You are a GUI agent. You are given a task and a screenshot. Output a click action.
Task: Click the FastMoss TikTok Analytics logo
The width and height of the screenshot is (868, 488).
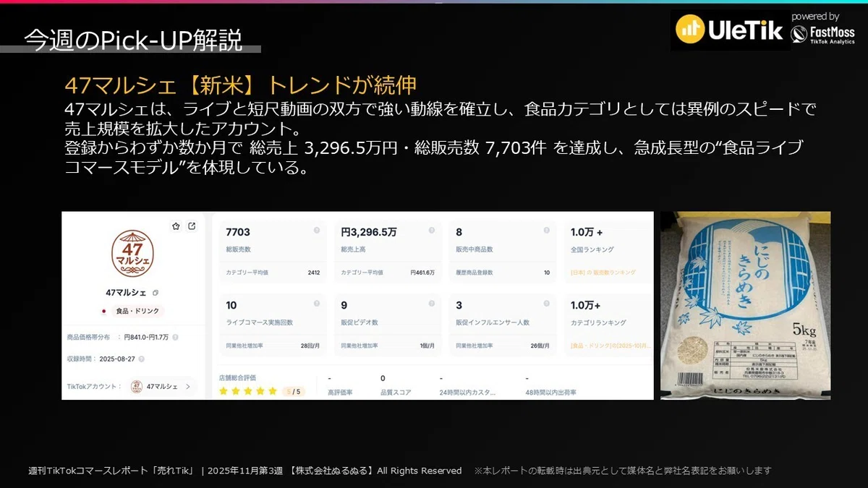click(x=823, y=35)
